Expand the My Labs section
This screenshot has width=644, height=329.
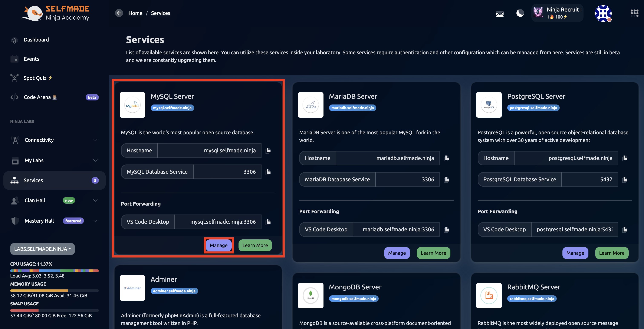pos(55,160)
